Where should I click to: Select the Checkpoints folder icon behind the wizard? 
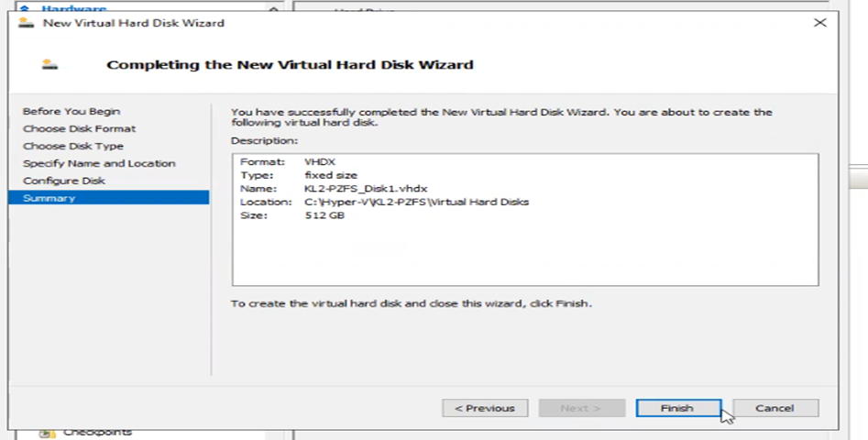(47, 434)
